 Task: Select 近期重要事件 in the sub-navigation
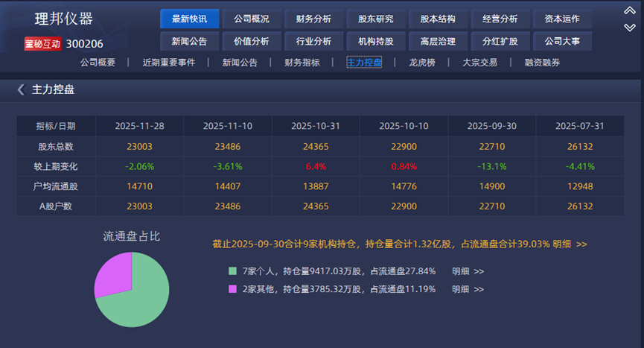[x=169, y=63]
